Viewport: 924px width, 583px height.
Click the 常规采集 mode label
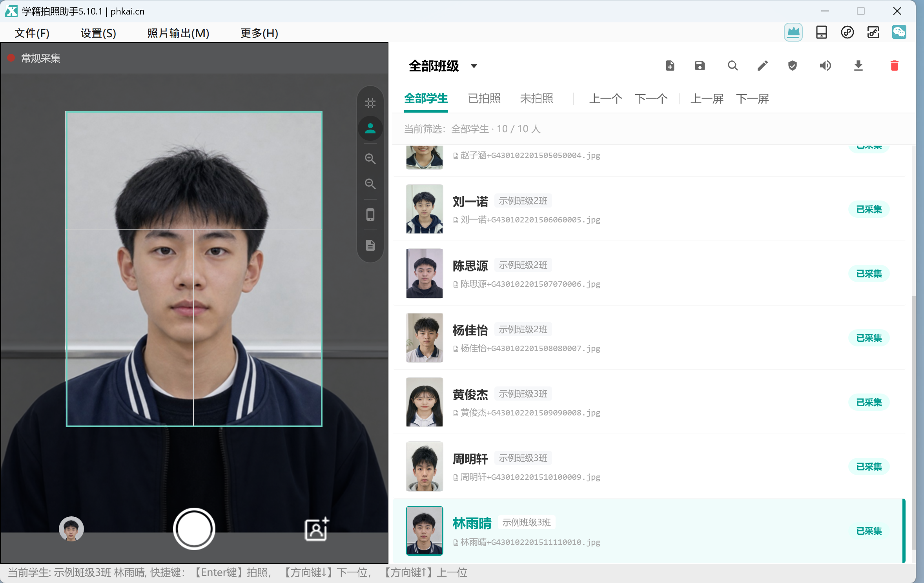(40, 58)
